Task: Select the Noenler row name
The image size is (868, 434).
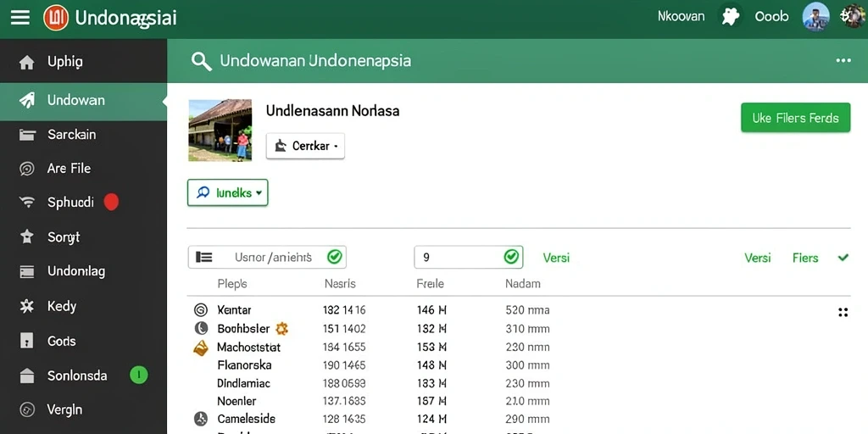Action: [x=237, y=401]
